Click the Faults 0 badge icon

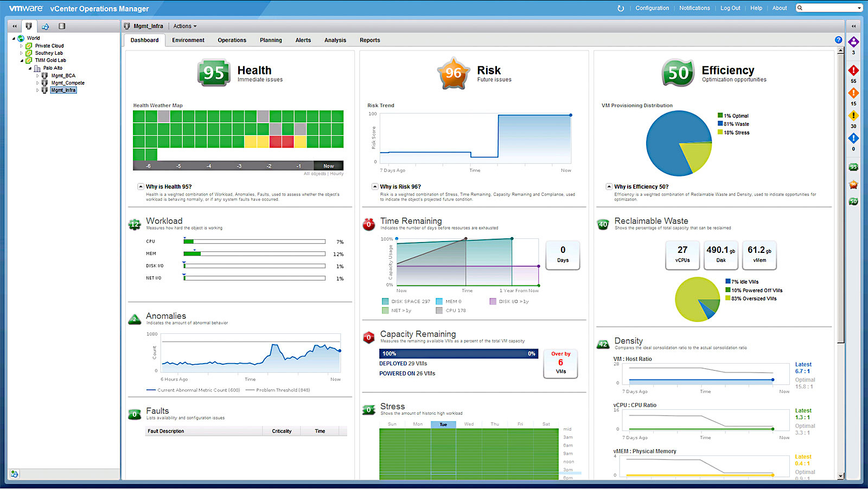pos(135,414)
